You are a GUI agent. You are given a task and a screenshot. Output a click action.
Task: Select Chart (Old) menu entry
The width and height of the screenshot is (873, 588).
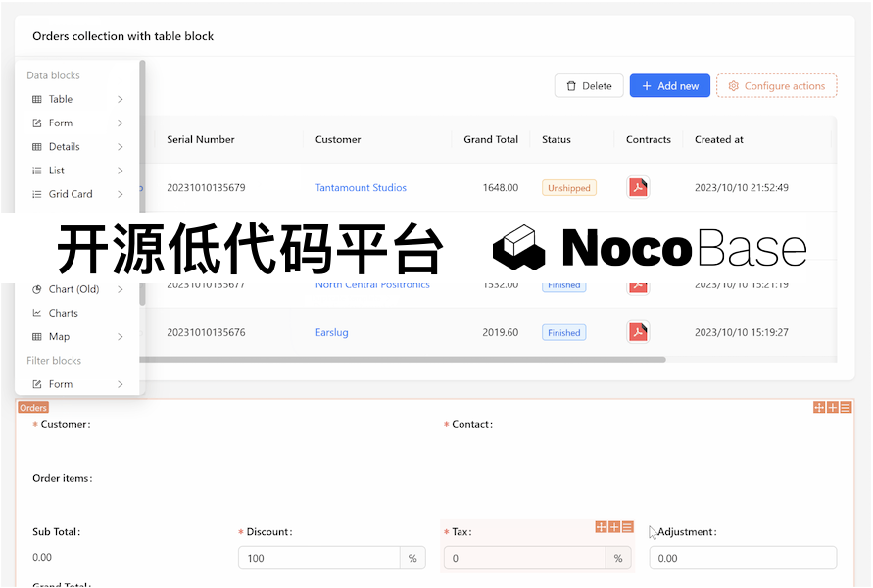point(77,289)
